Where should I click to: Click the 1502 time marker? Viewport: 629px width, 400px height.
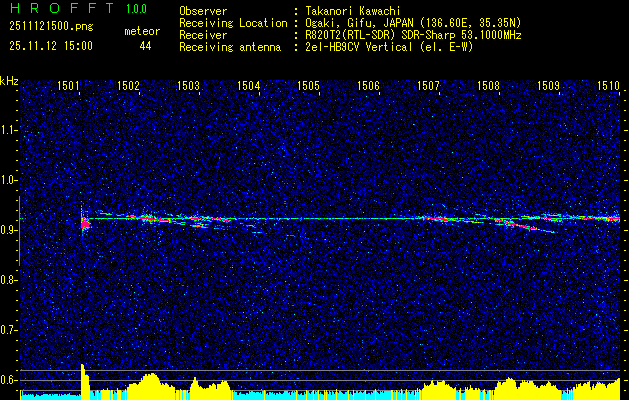pyautogui.click(x=128, y=85)
